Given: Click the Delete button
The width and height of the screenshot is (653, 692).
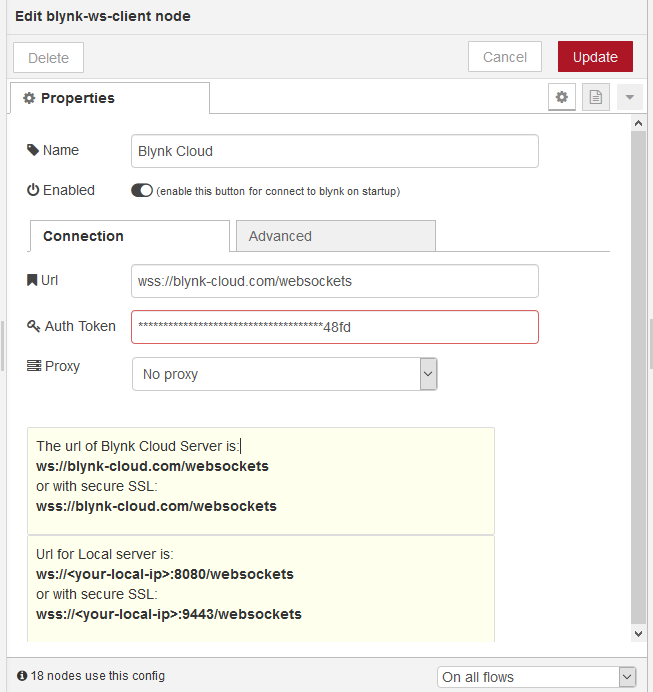Looking at the screenshot, I should click(49, 57).
